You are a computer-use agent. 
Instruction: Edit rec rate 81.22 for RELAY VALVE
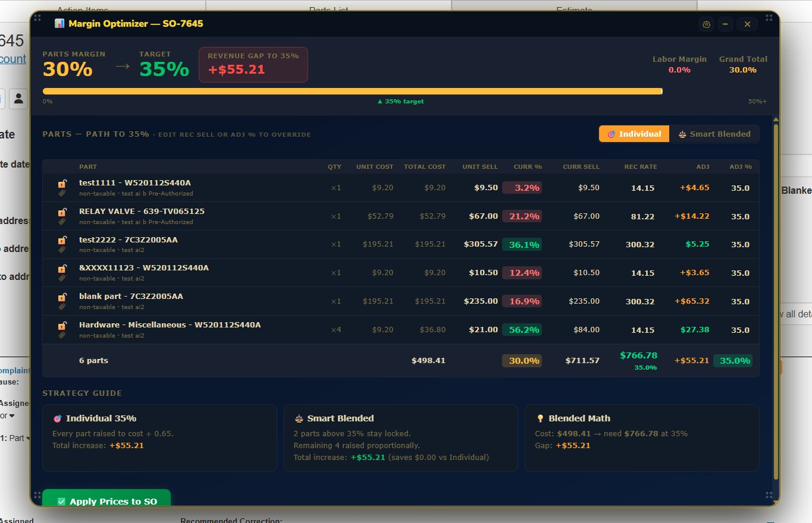click(x=643, y=216)
